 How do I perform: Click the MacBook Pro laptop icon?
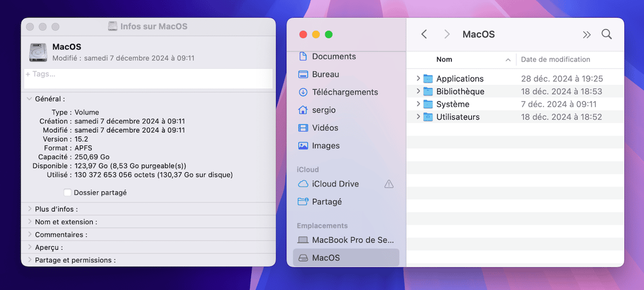pos(303,240)
